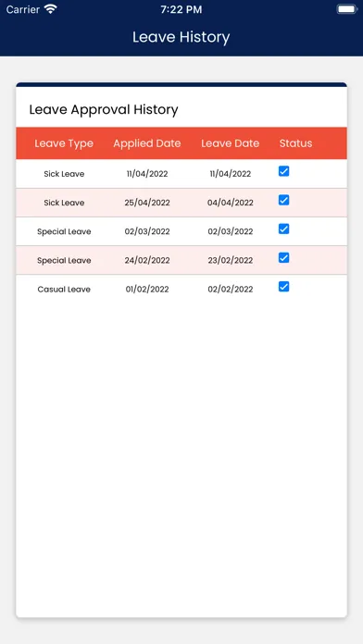Select Sick Leave cell applied on 11/04/2022
The height and width of the screenshot is (644, 363).
point(64,174)
